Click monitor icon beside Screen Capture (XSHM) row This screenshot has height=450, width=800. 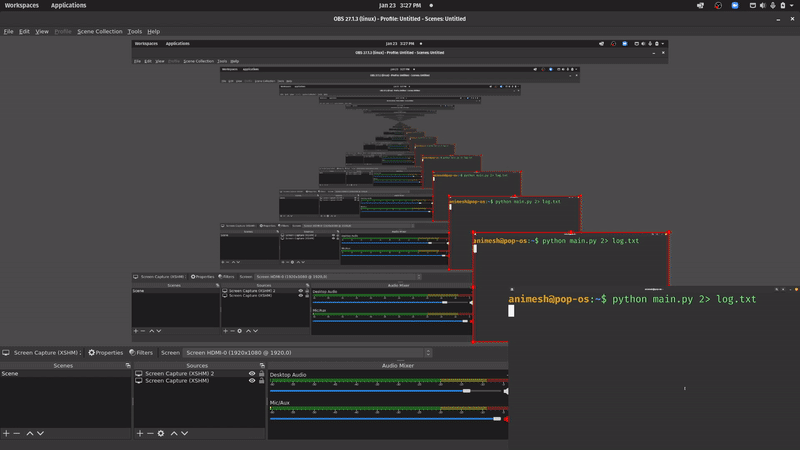tap(139, 381)
